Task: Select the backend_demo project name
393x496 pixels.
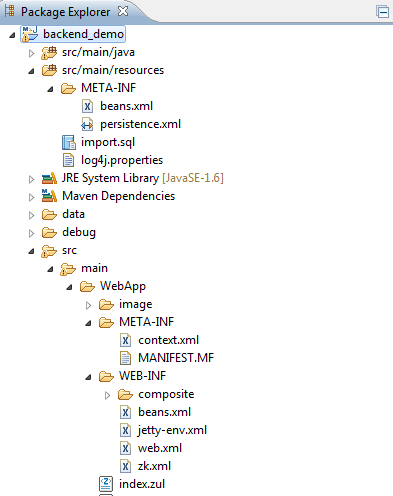Action: (84, 34)
